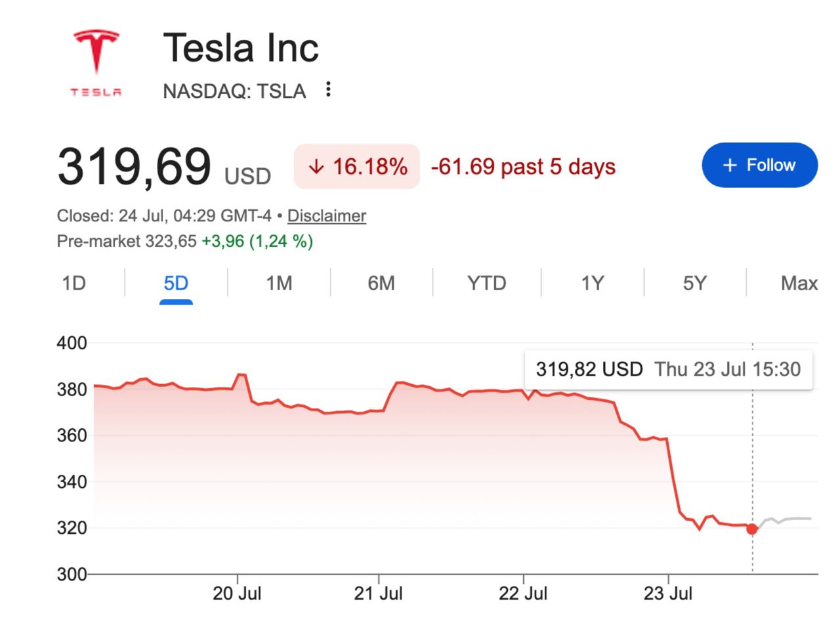The width and height of the screenshot is (840, 618).
Task: Switch to the 1M time range
Action: point(279,283)
